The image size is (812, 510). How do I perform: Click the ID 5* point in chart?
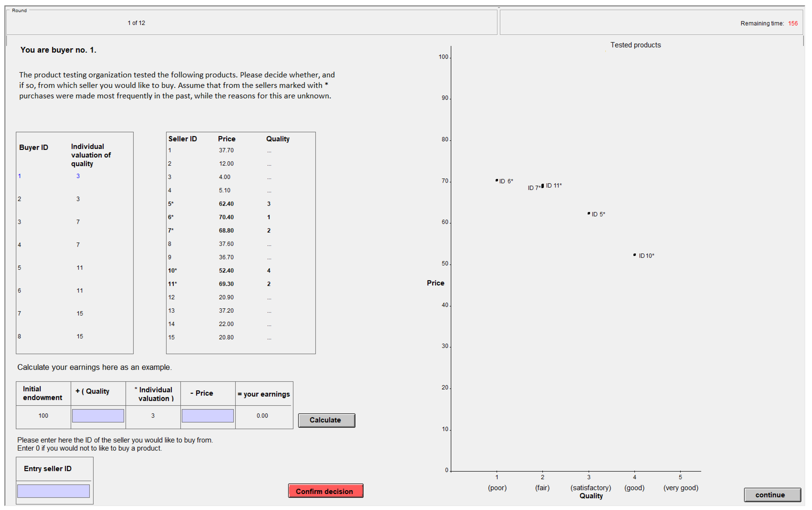coord(589,214)
